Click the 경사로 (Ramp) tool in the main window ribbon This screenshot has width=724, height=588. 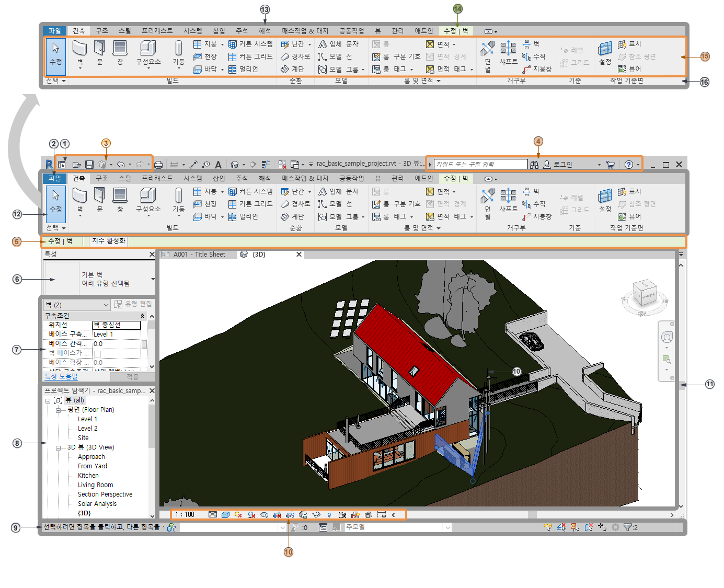[295, 204]
